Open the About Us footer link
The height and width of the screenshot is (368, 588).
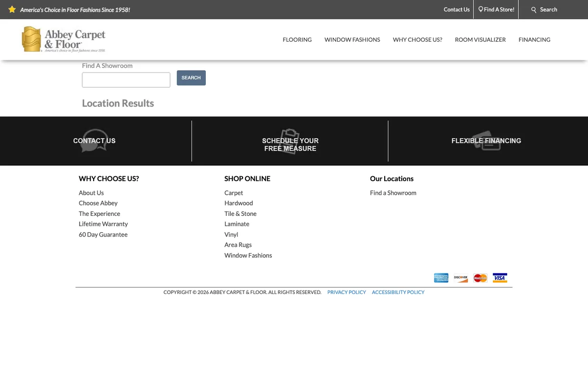91,193
